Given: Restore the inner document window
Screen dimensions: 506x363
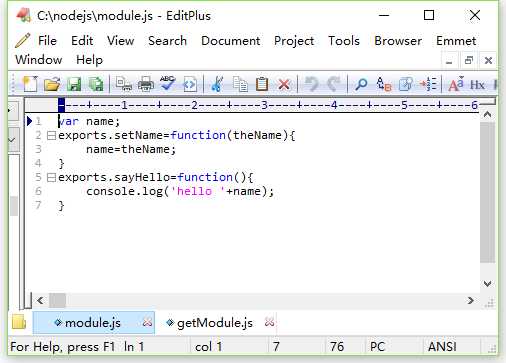Looking at the screenshot, I should (x=469, y=61).
